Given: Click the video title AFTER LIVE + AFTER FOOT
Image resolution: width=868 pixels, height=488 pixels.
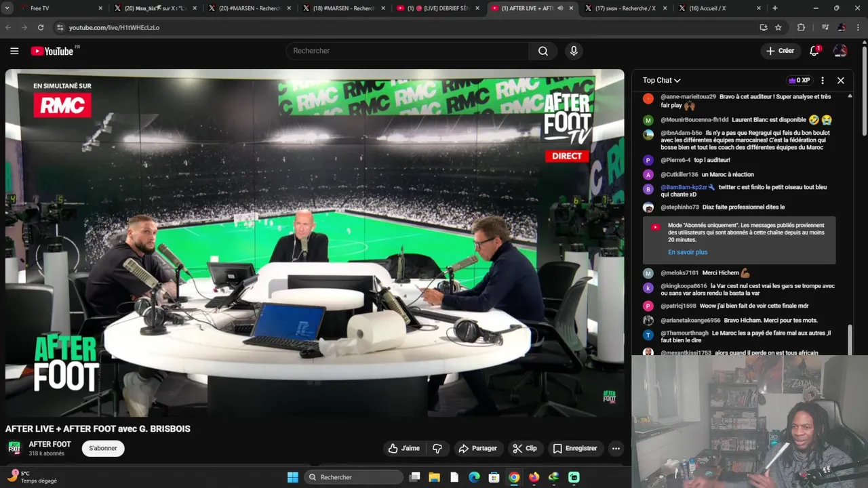Looking at the screenshot, I should tap(98, 428).
